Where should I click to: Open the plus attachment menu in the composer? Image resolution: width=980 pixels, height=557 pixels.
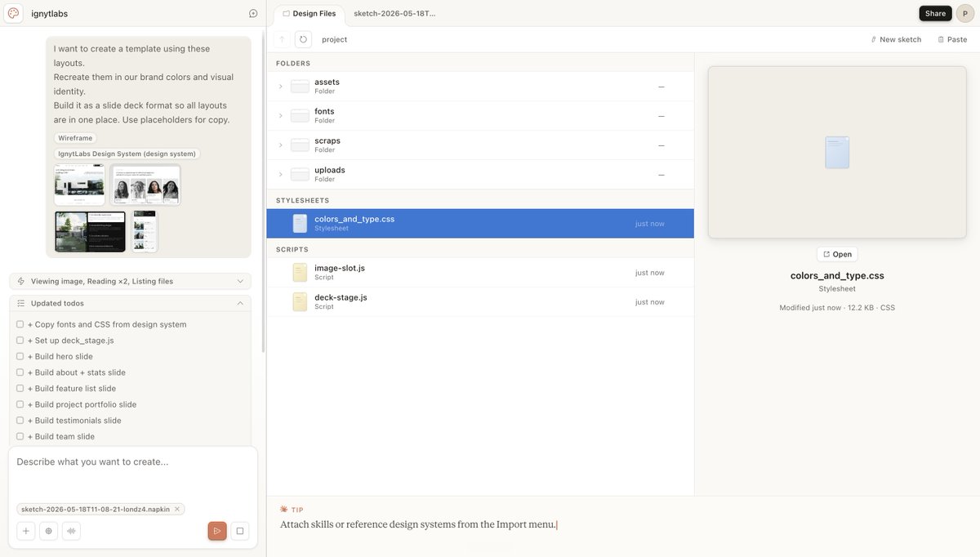(26, 531)
